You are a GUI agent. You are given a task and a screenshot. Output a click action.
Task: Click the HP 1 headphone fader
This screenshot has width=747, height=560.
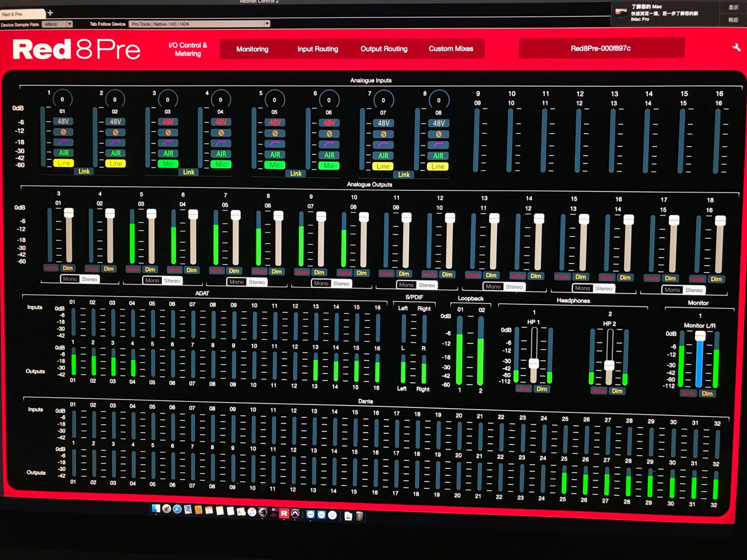(x=534, y=363)
